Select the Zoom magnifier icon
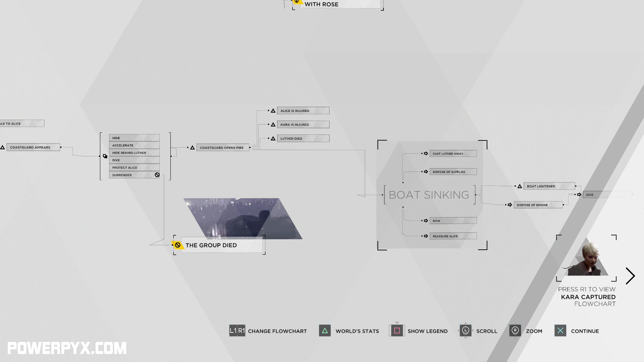 point(515,331)
